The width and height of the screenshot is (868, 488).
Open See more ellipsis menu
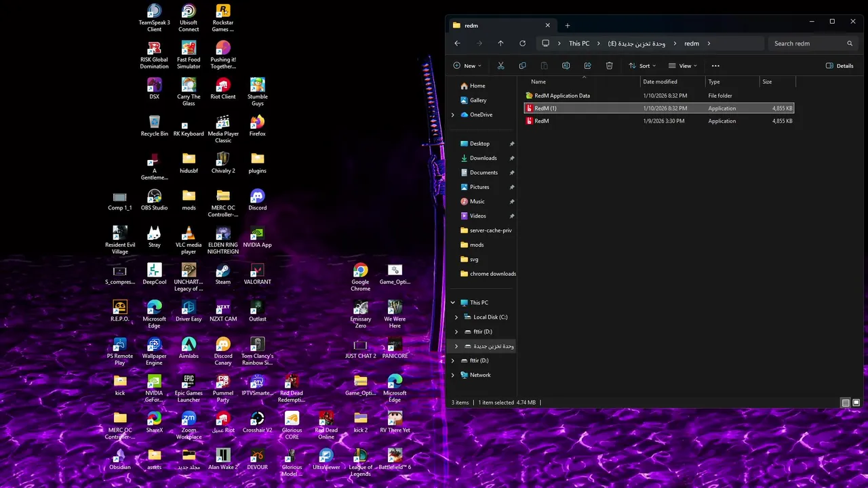click(x=715, y=66)
